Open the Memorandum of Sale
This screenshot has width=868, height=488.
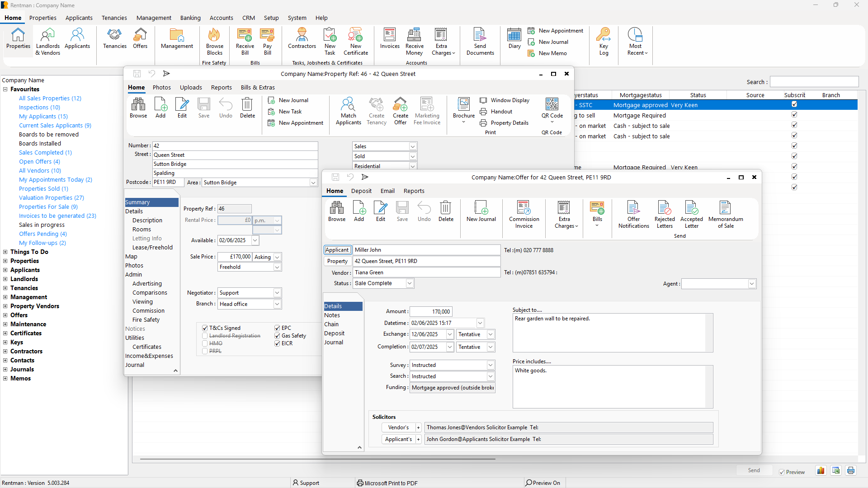(x=726, y=212)
